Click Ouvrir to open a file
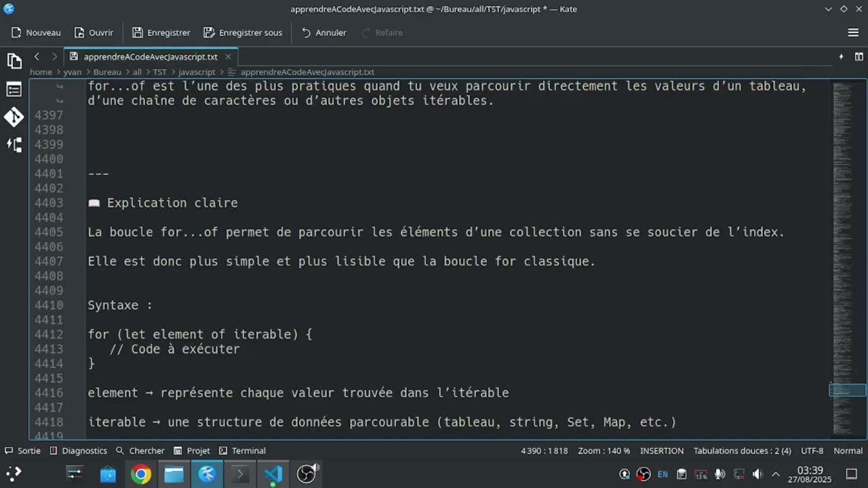 (x=94, y=33)
